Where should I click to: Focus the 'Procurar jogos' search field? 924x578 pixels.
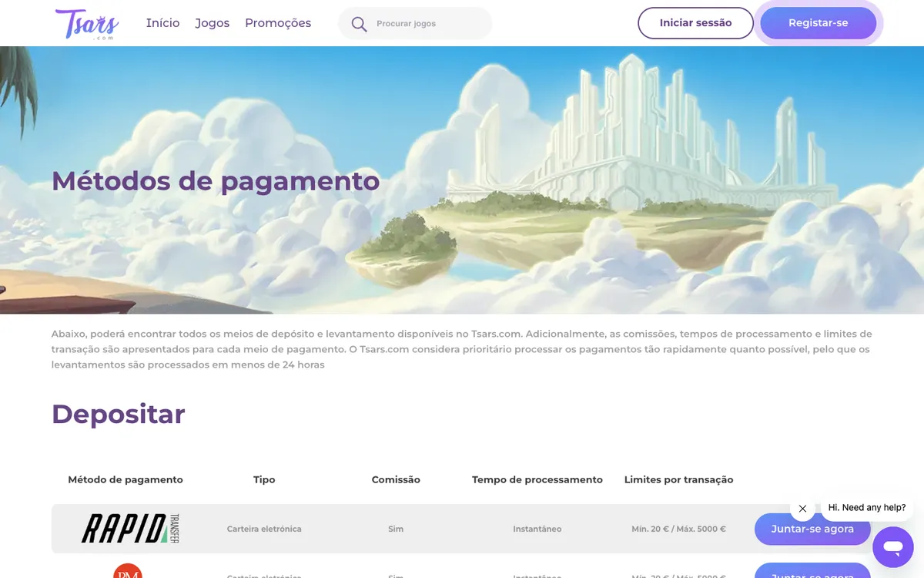415,24
